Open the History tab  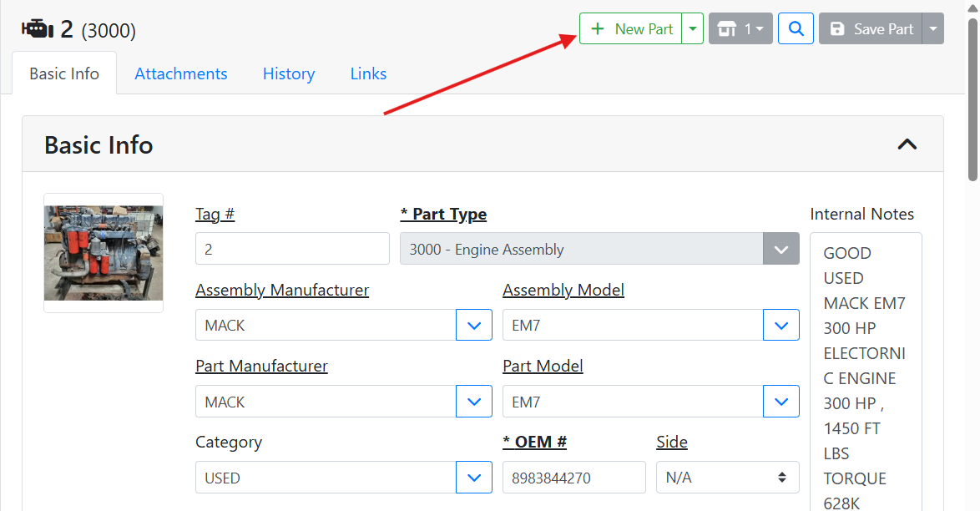pos(288,73)
